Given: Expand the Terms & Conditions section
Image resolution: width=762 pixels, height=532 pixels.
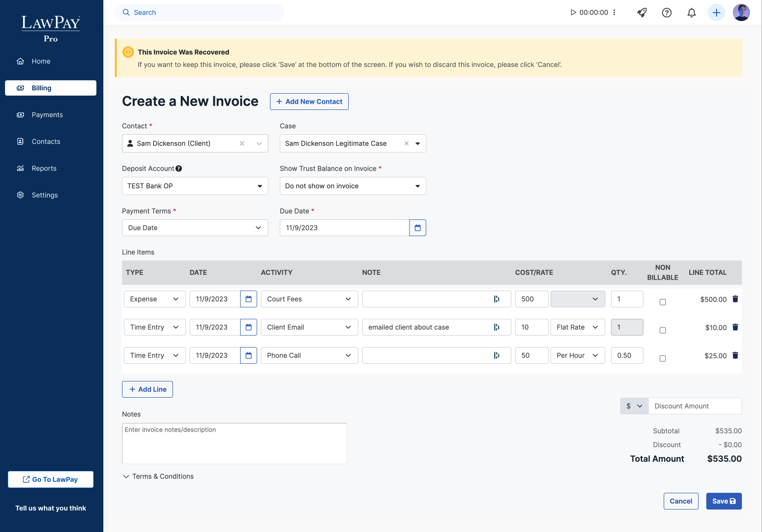Looking at the screenshot, I should click(158, 477).
